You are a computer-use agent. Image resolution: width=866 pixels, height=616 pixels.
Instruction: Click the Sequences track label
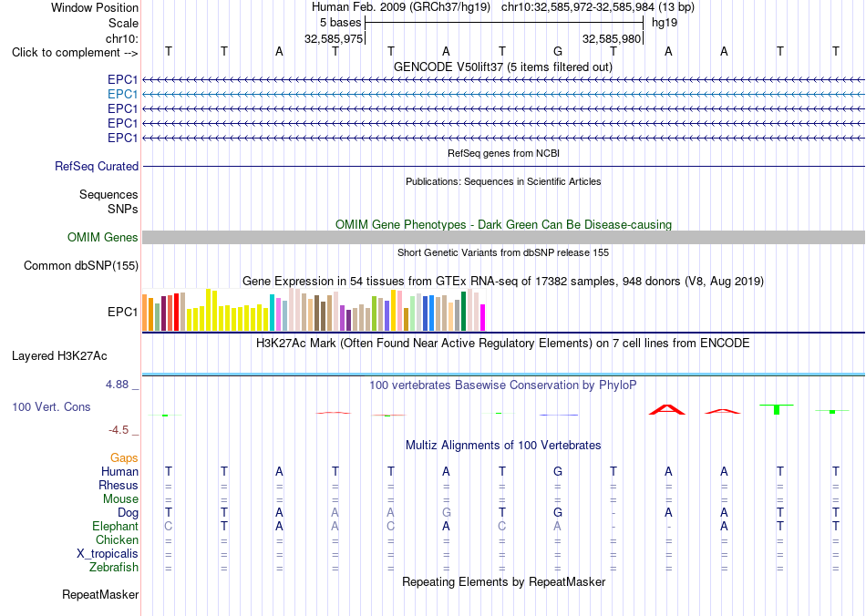point(108,194)
